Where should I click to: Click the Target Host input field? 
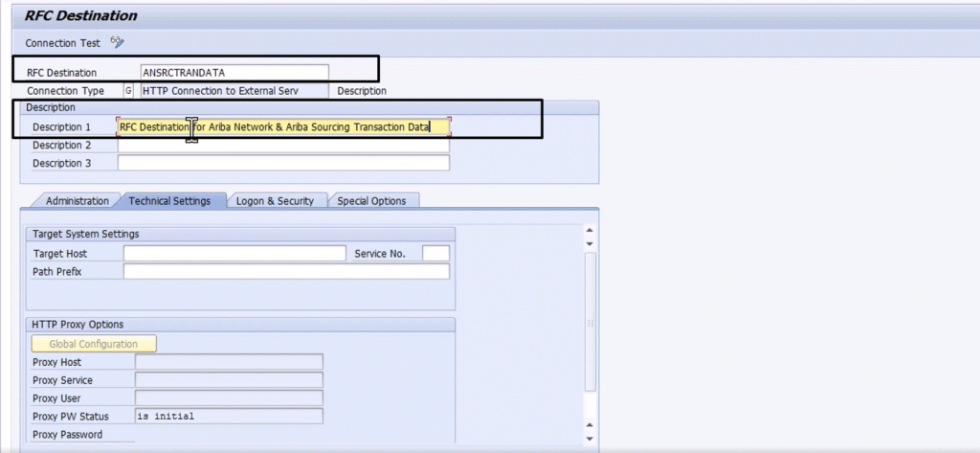234,254
